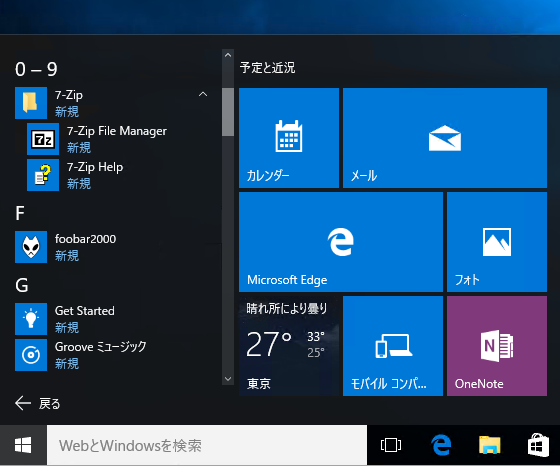Open the 7-Zip folder icon
This screenshot has width=560, height=466.
point(31,103)
